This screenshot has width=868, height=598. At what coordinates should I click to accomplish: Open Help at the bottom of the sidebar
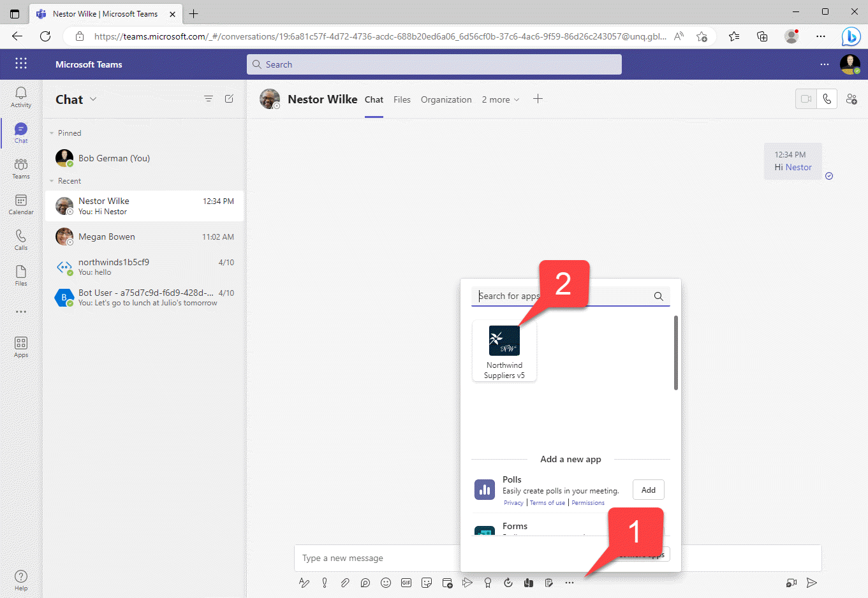(x=21, y=580)
